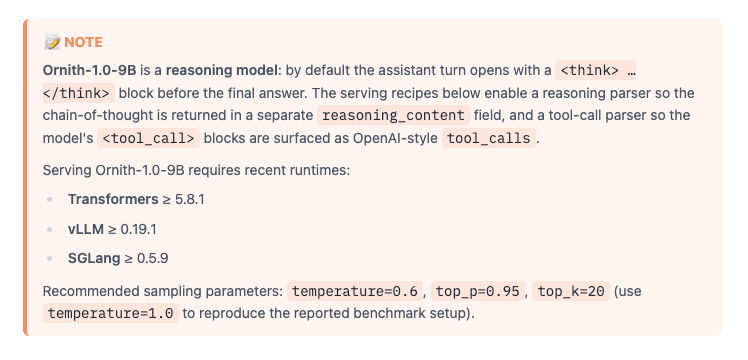Select the </think> inline code tag

tap(79, 93)
